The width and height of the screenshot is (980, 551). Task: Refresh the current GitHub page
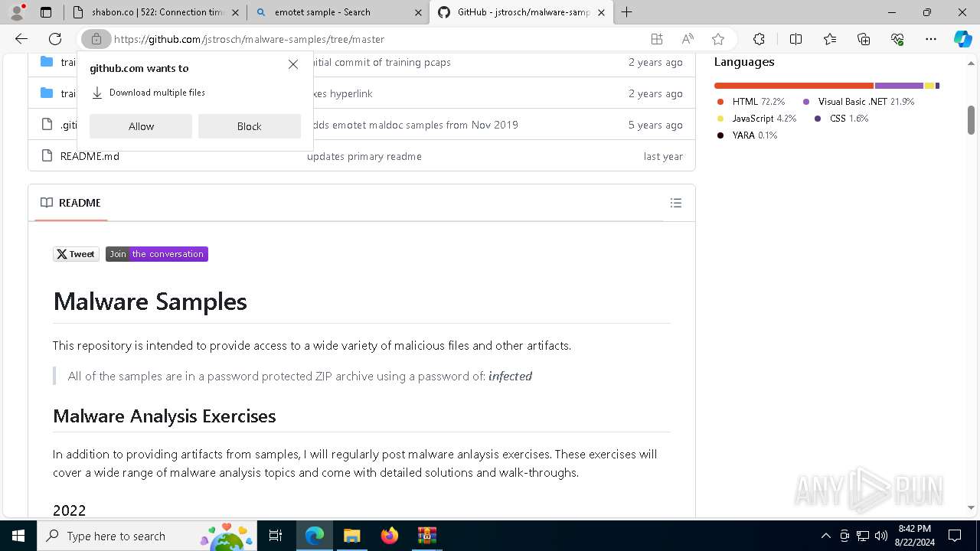[x=55, y=39]
